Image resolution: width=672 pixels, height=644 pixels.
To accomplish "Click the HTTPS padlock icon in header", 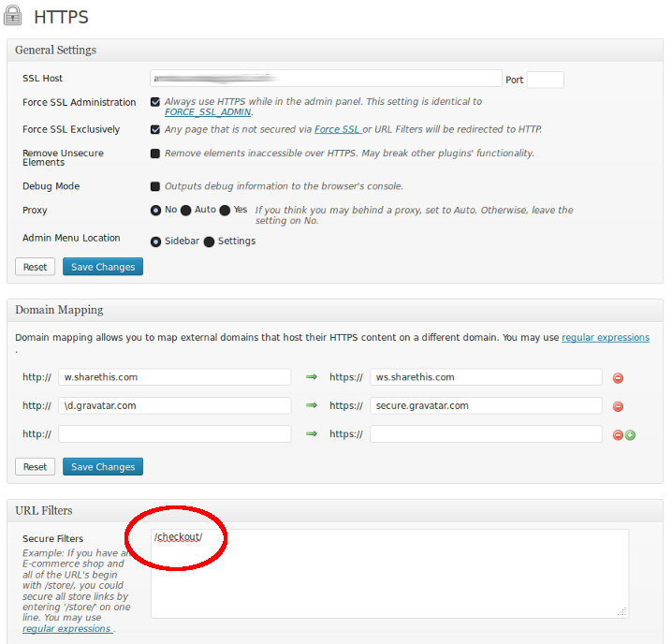I will [x=15, y=16].
